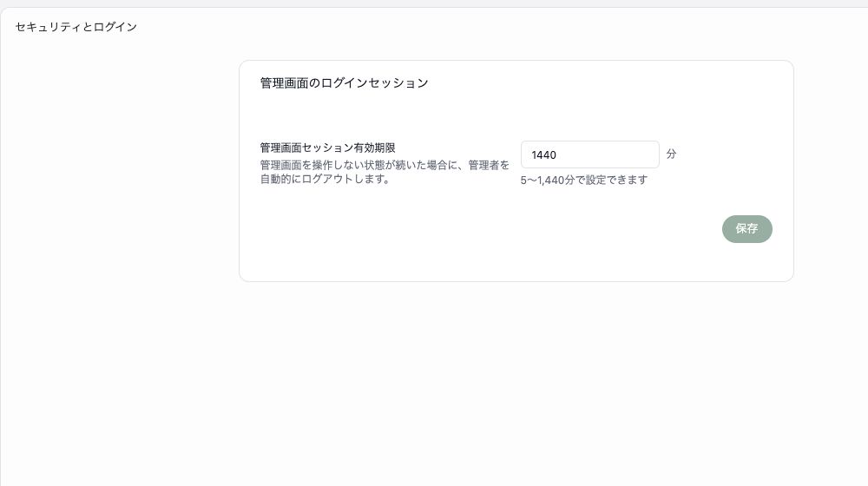Click the description starting 管理画面を操作しない状態
The height and width of the screenshot is (486, 868).
point(385,172)
